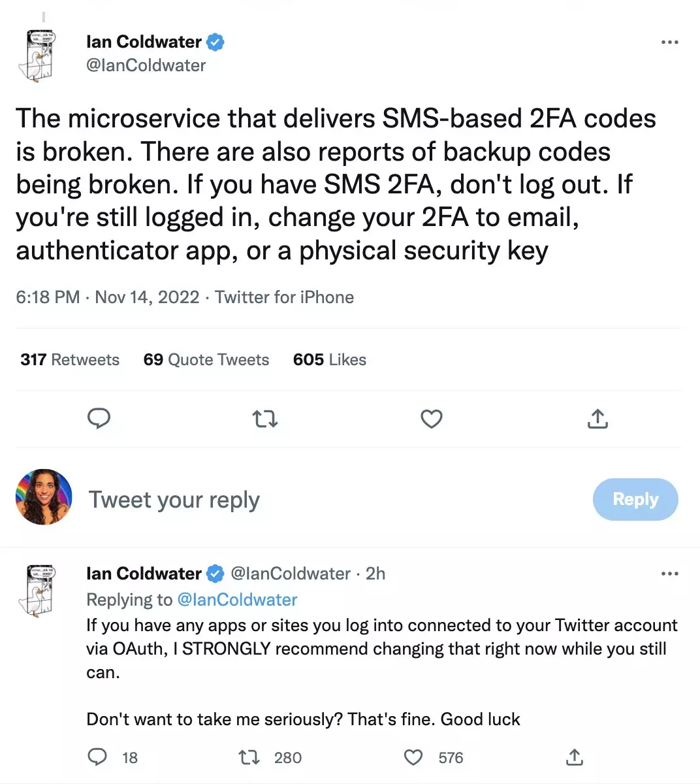
Task: Reply to the main tweet via comment icon
Action: (99, 418)
